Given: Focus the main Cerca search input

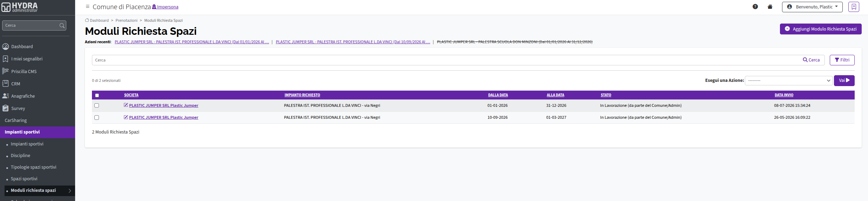Looking at the screenshot, I should (446, 60).
